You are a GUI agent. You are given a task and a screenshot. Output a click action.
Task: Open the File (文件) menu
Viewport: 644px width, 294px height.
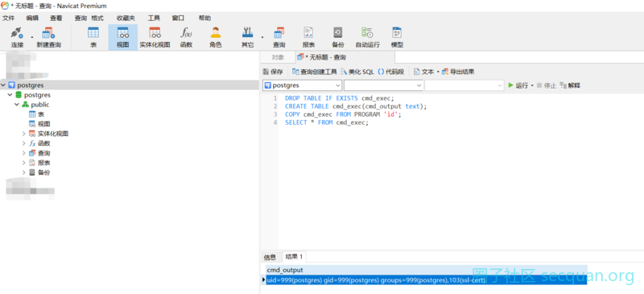9,18
